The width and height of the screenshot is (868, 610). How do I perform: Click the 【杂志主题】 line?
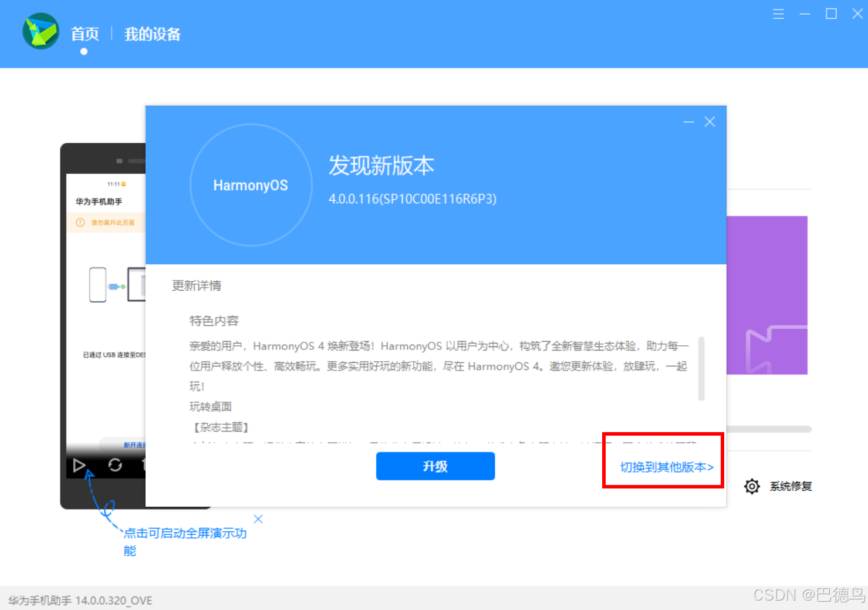click(221, 427)
